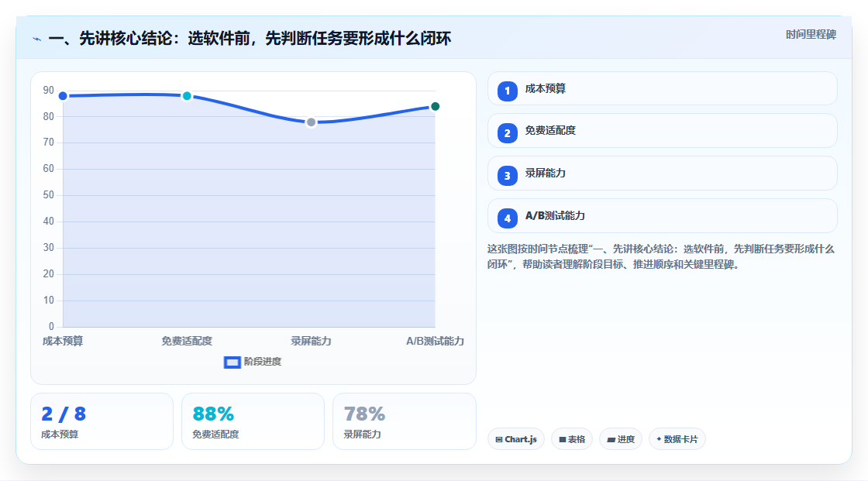This screenshot has width=868, height=481.
Task: Click the 时间里程碑 label in the header
Action: pos(811,34)
